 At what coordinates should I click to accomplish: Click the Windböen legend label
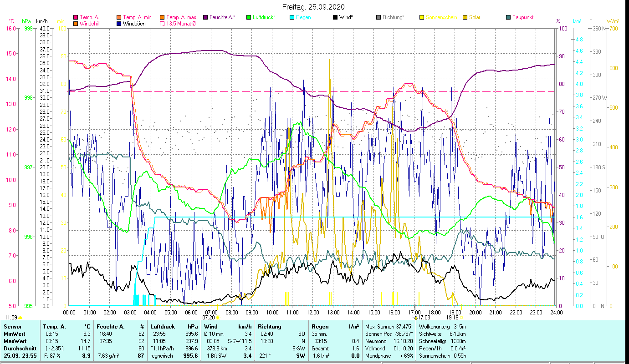pyautogui.click(x=134, y=24)
